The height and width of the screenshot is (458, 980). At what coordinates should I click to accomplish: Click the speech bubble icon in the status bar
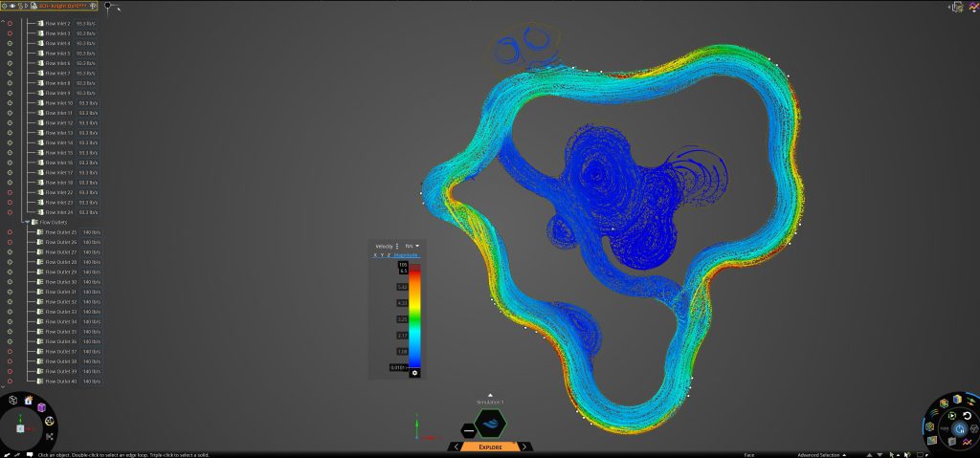pyautogui.click(x=30, y=454)
